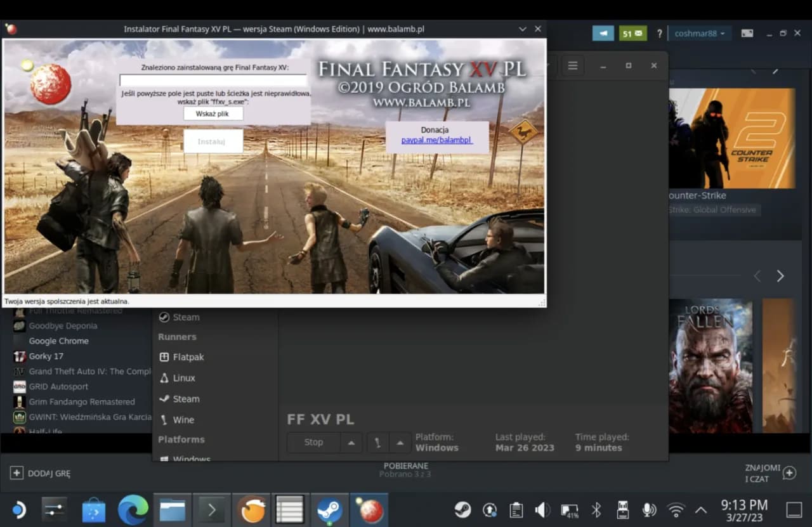The width and height of the screenshot is (812, 527).
Task: Expand hidden tray icons with the chevron
Action: [x=700, y=509]
